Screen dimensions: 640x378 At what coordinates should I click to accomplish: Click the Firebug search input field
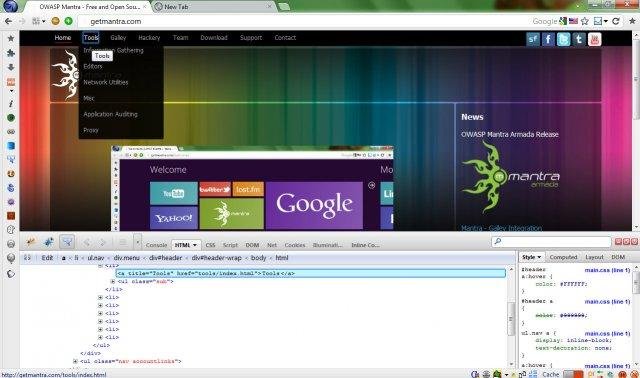(551, 242)
